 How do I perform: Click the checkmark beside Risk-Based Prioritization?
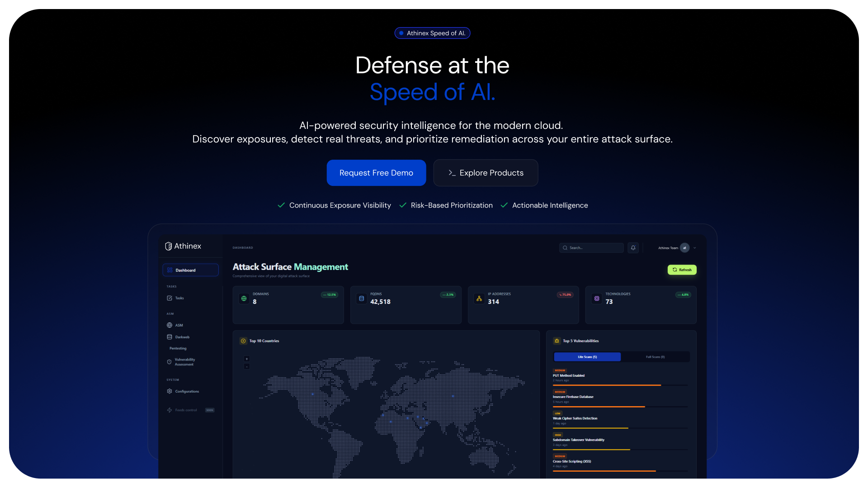(x=403, y=205)
